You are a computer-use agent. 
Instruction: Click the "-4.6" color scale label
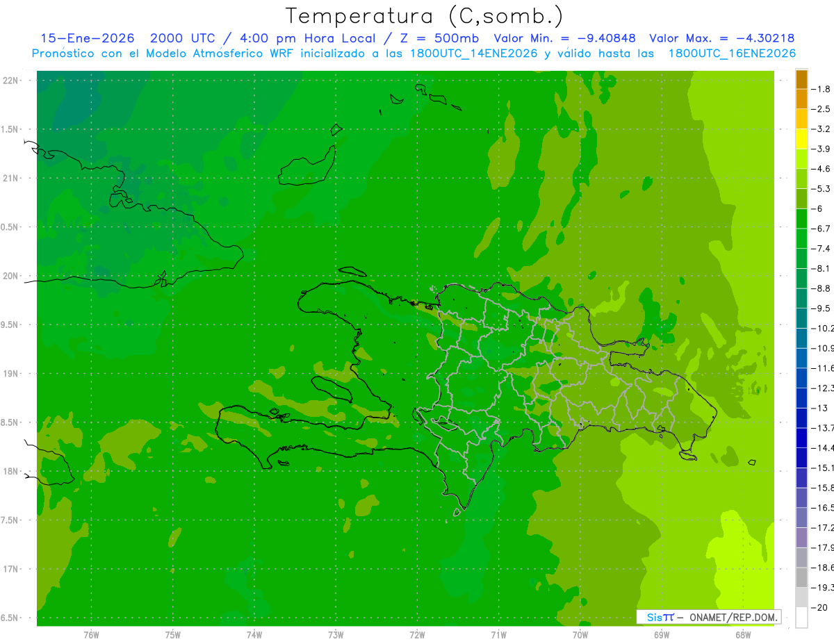click(x=821, y=169)
